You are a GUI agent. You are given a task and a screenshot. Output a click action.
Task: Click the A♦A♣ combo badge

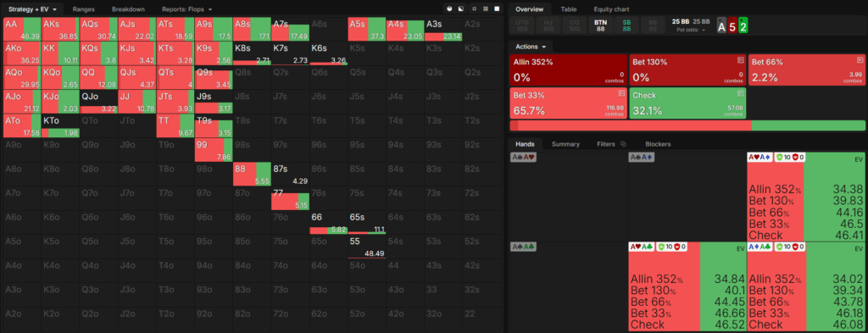pos(759,247)
